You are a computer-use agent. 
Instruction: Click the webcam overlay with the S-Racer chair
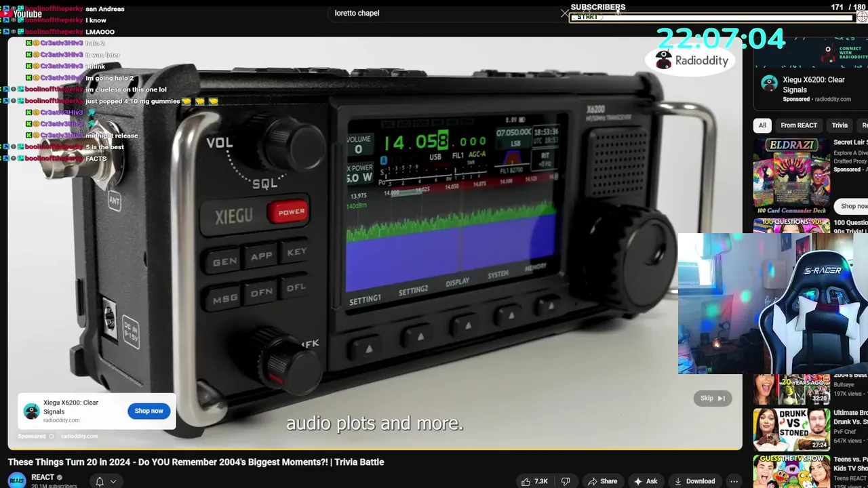(x=773, y=304)
